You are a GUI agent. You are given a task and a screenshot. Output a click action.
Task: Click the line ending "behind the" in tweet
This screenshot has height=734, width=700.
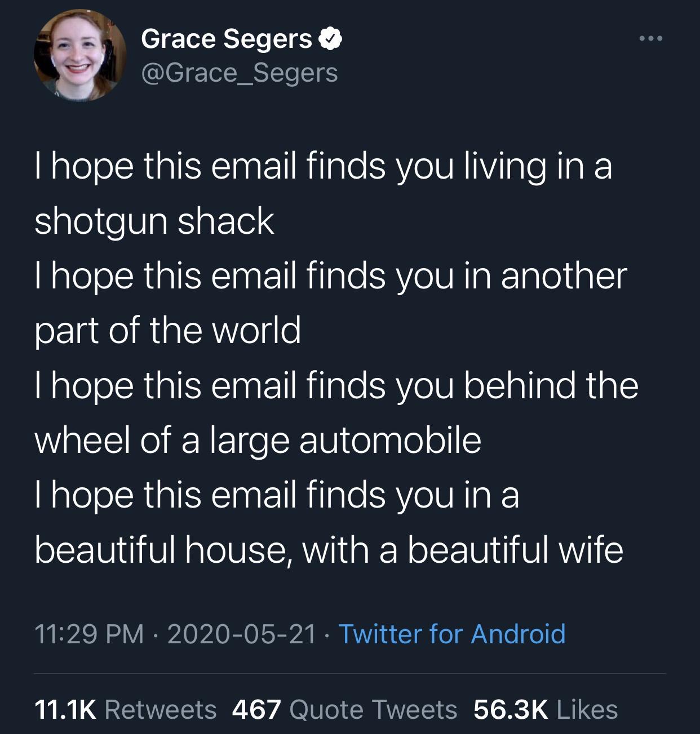tap(336, 385)
